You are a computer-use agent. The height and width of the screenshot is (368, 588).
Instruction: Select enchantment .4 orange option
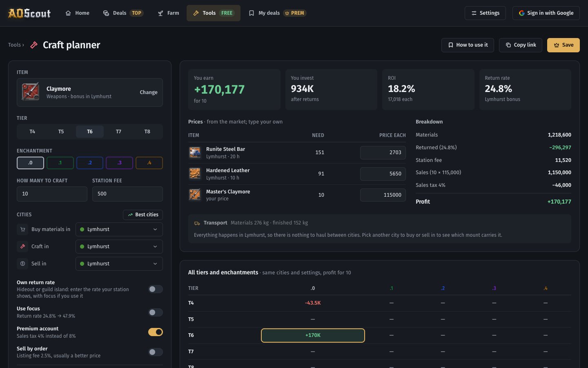(x=149, y=163)
